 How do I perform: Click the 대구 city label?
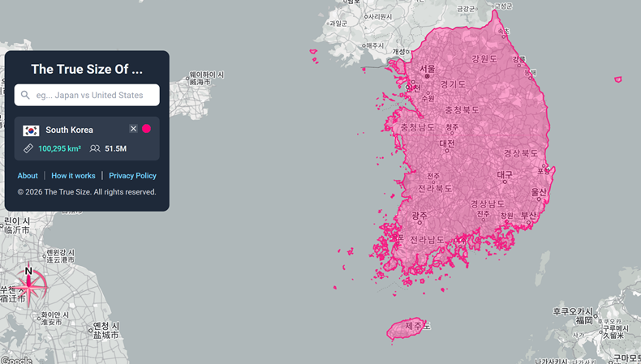[x=505, y=175]
